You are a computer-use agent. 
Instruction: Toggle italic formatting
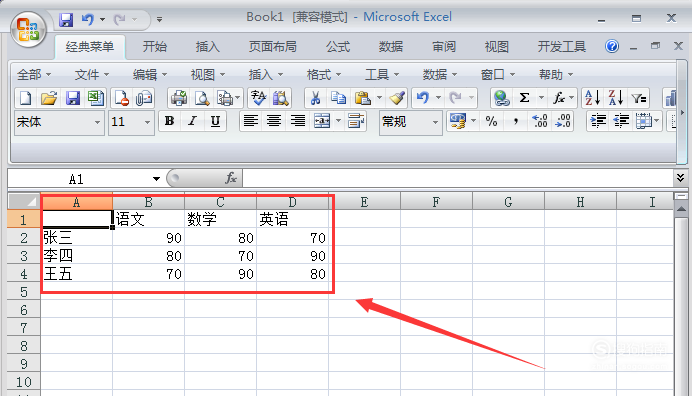click(x=192, y=121)
